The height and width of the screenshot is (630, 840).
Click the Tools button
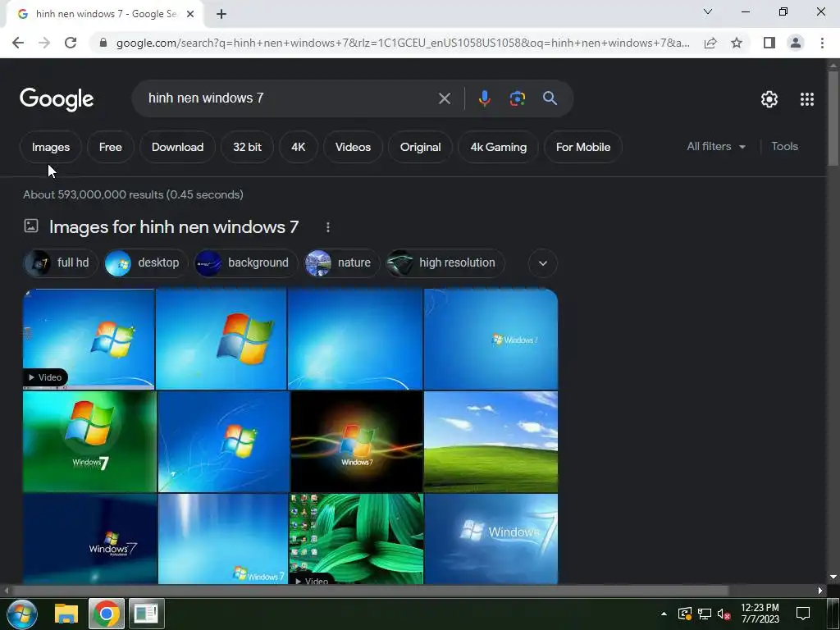784,146
